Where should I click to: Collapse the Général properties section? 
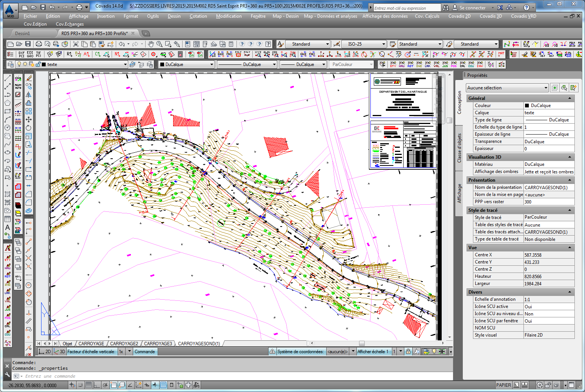point(570,98)
